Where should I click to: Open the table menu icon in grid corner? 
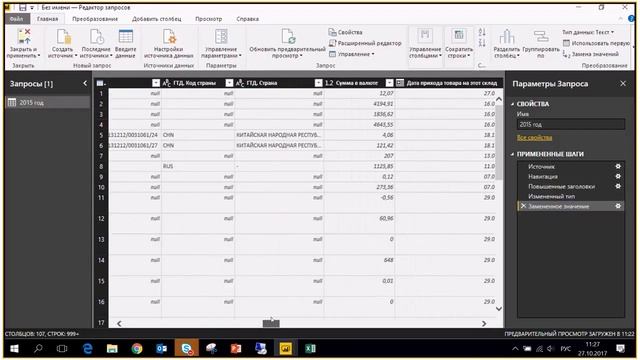pos(101,83)
